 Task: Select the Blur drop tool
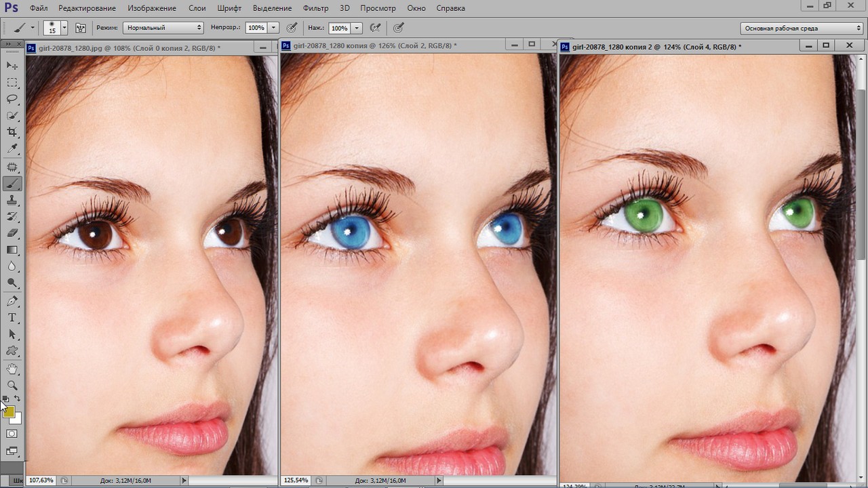pos(12,267)
